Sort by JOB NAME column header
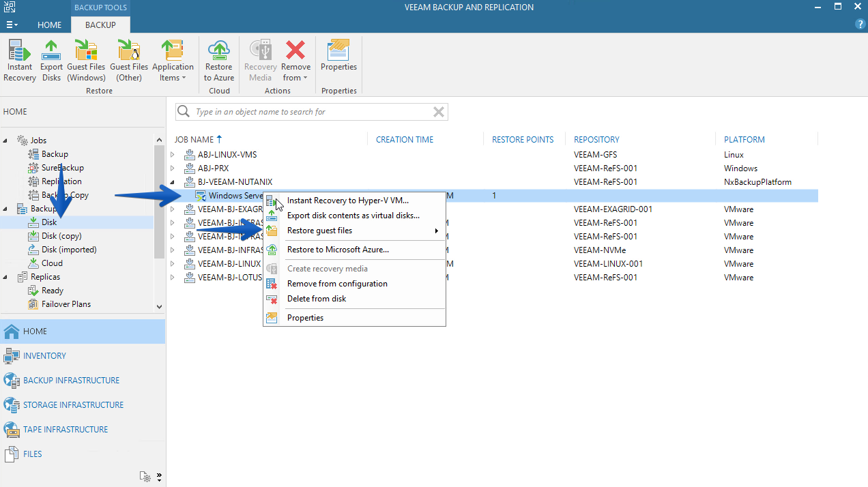This screenshot has height=487, width=868. [x=198, y=139]
